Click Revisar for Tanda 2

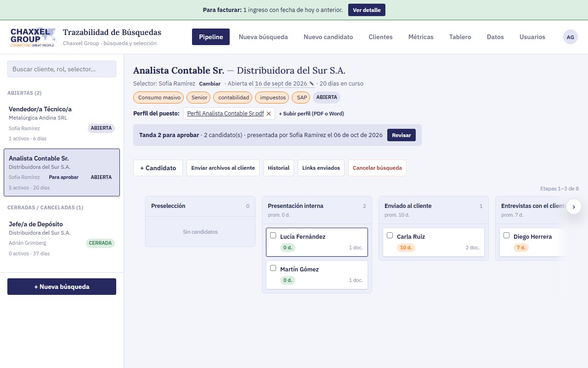pyautogui.click(x=401, y=135)
